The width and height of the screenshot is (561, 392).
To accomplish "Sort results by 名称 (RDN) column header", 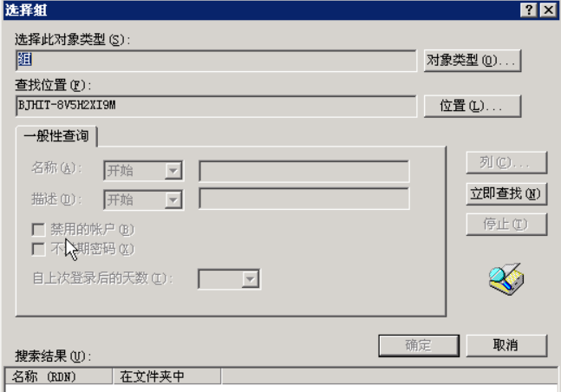I will pos(59,376).
